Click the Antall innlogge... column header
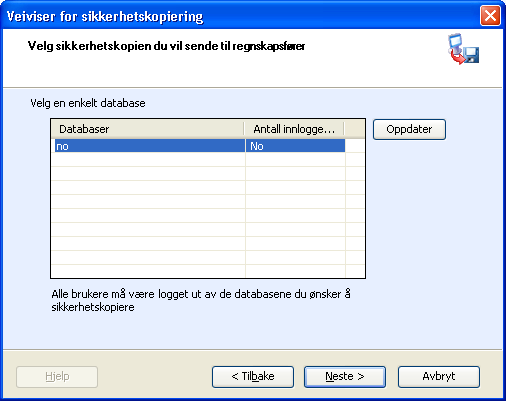This screenshot has height=401, width=506. pos(294,129)
